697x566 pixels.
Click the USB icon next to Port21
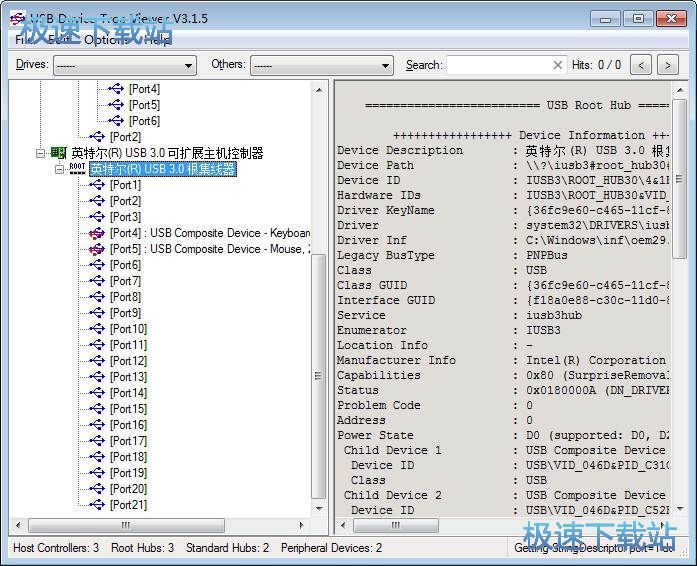(97, 505)
